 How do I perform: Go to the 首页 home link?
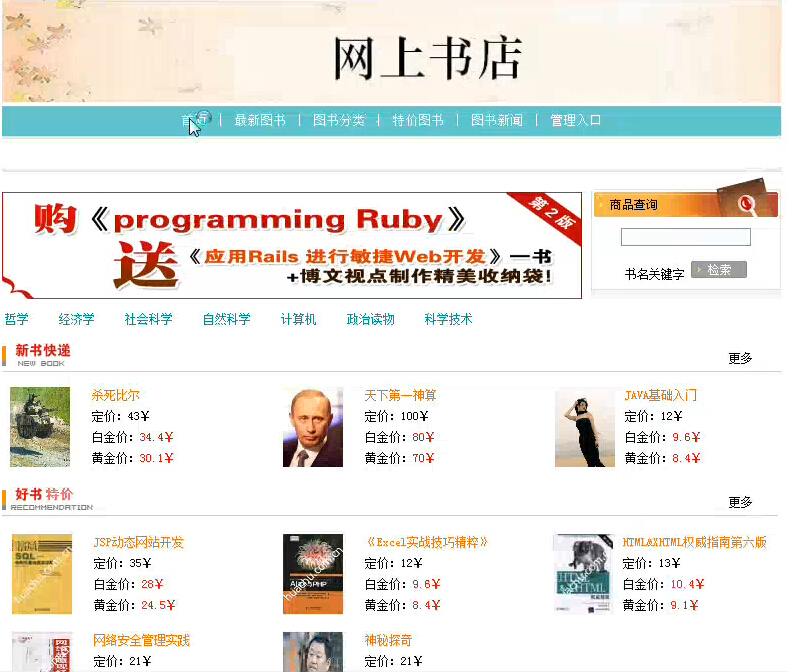(194, 120)
